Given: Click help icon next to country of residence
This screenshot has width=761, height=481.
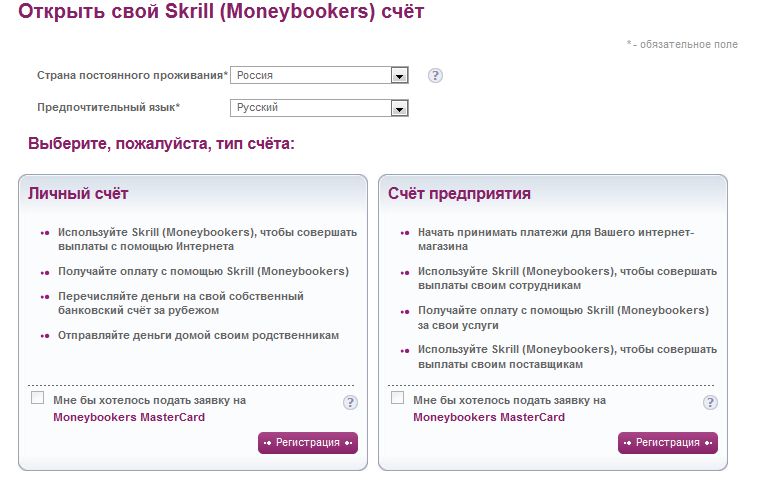Looking at the screenshot, I should point(435,76).
